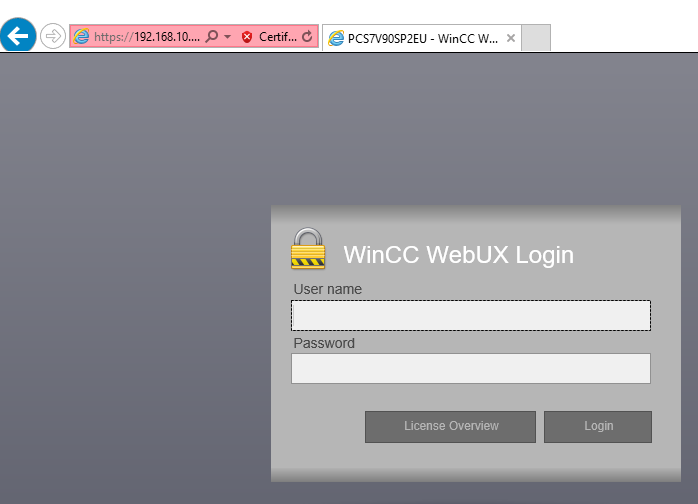Click the Forward navigation arrow
698x504 pixels.
pos(53,36)
